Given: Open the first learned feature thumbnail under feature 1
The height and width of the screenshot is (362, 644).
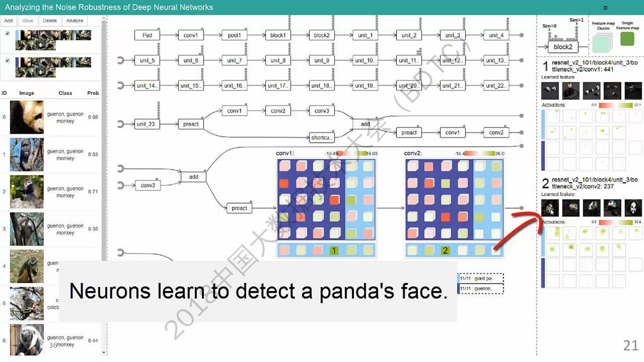Looking at the screenshot, I should (x=550, y=91).
